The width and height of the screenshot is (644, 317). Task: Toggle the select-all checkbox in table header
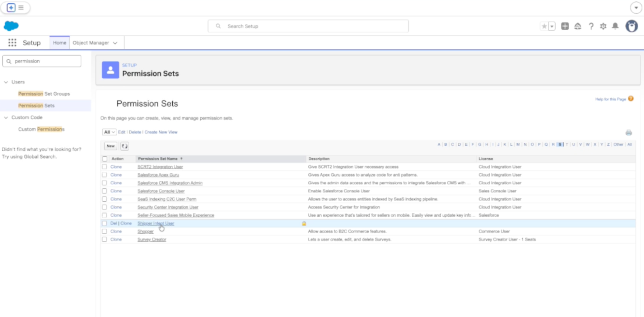point(105,159)
